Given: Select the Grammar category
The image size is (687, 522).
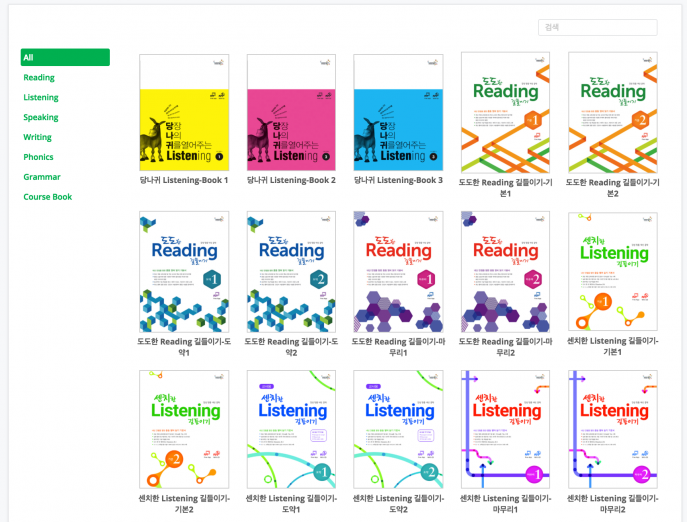Looking at the screenshot, I should click(42, 177).
